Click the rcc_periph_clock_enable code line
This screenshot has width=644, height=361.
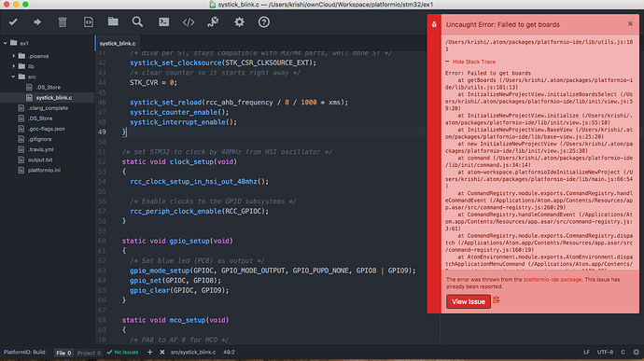pos(199,211)
